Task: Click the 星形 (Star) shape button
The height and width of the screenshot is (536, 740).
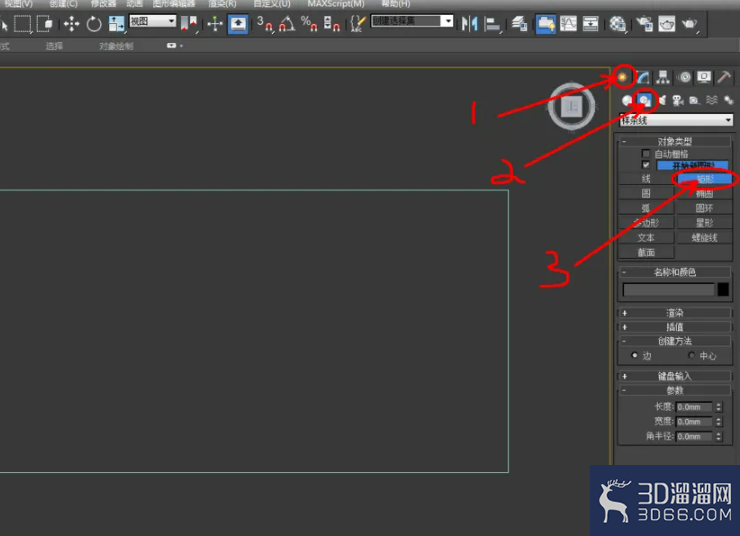Action: tap(704, 223)
